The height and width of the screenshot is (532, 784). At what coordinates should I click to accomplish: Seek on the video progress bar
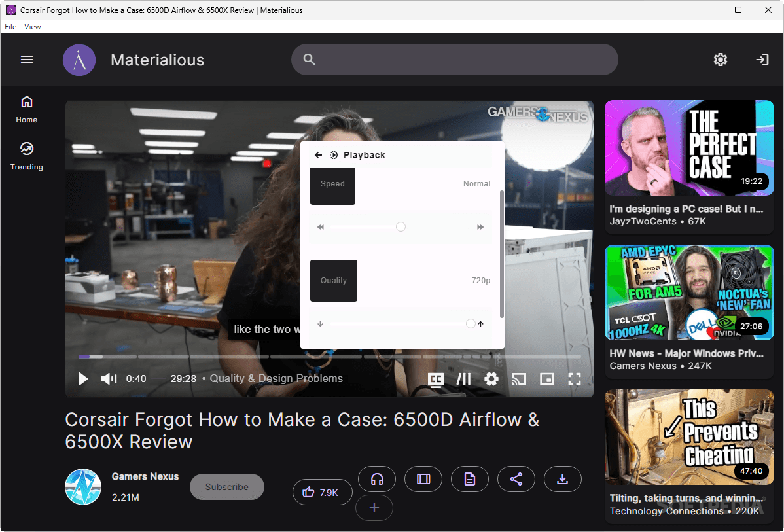(329, 357)
